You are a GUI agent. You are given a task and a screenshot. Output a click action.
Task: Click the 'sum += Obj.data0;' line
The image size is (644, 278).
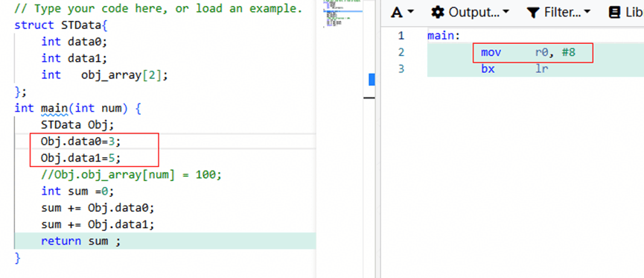click(98, 208)
